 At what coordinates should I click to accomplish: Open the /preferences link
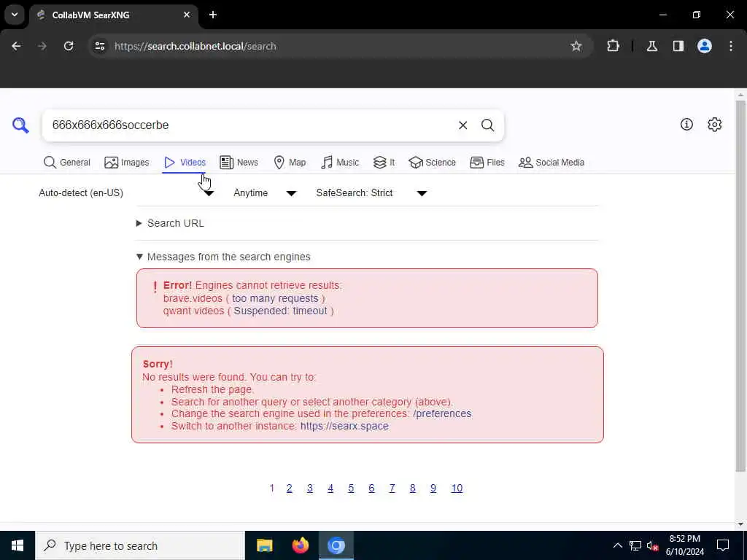(x=442, y=413)
